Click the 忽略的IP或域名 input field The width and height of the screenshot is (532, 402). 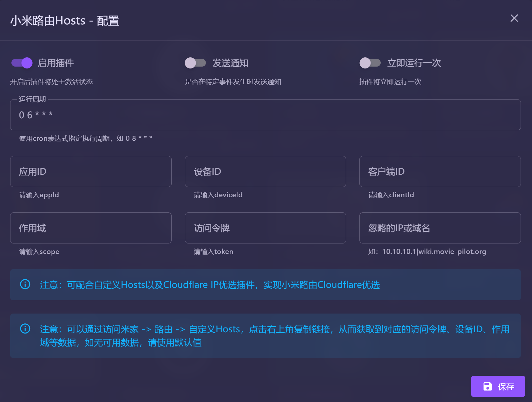(440, 228)
